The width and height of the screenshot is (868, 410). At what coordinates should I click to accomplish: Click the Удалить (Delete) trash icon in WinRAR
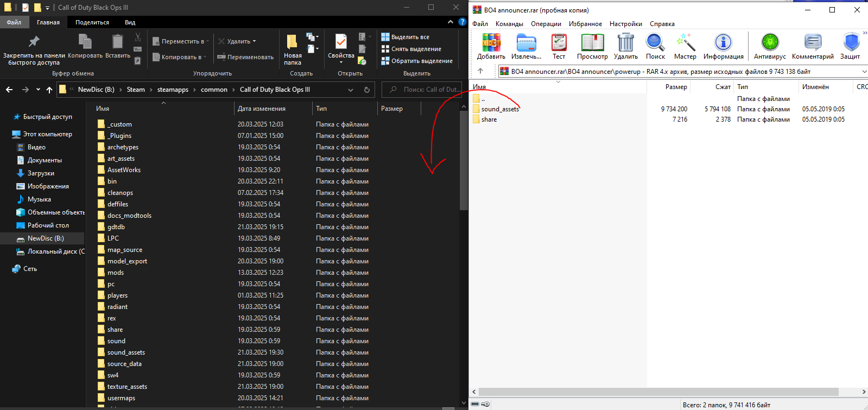pyautogui.click(x=626, y=42)
